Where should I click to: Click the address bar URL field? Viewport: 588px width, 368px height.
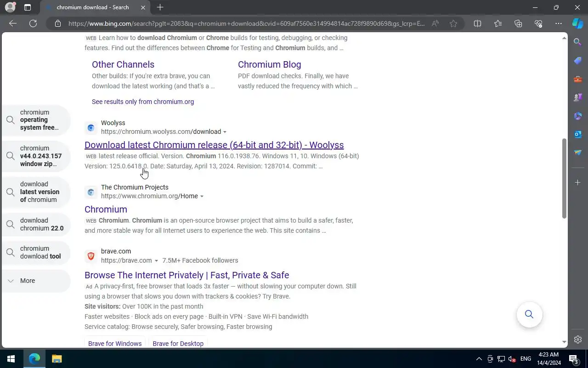coord(246,23)
